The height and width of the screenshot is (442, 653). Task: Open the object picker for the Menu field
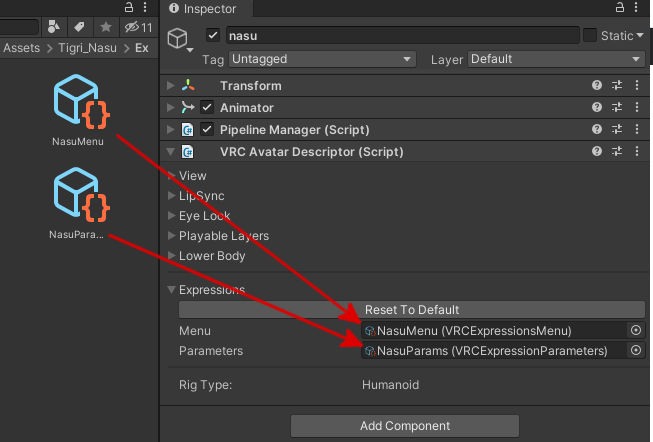pyautogui.click(x=636, y=330)
